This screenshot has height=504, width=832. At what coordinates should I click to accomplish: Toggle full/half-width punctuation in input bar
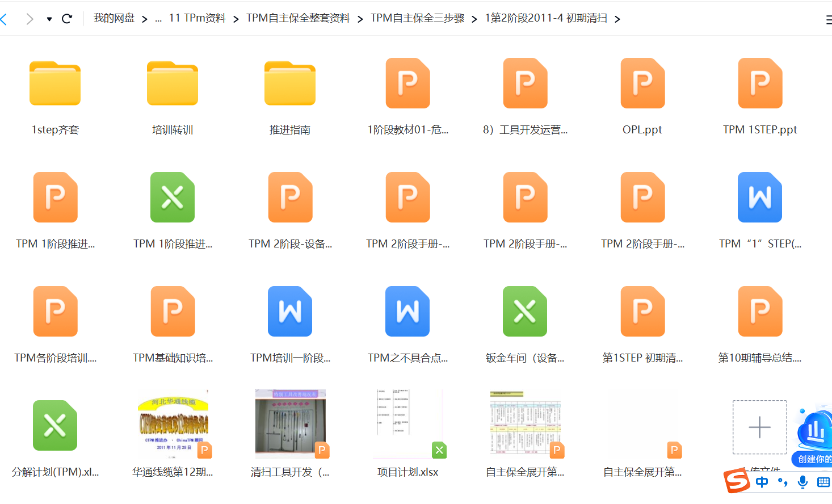[783, 481]
